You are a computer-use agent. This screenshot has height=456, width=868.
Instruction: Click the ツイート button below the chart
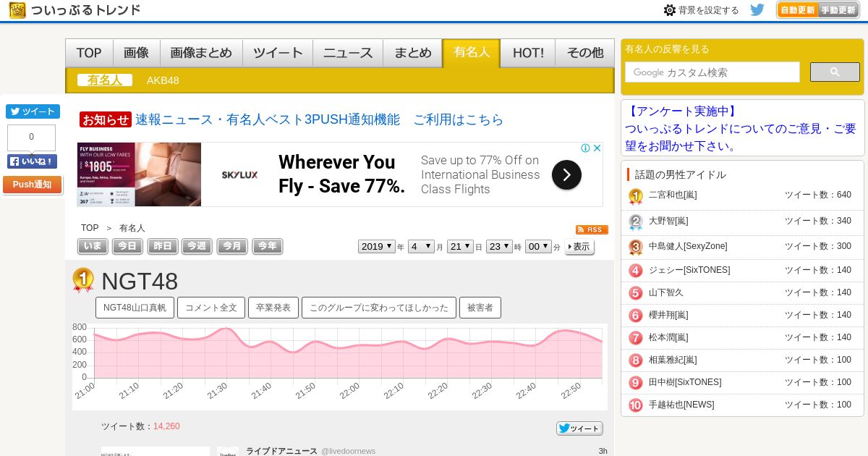(x=579, y=428)
